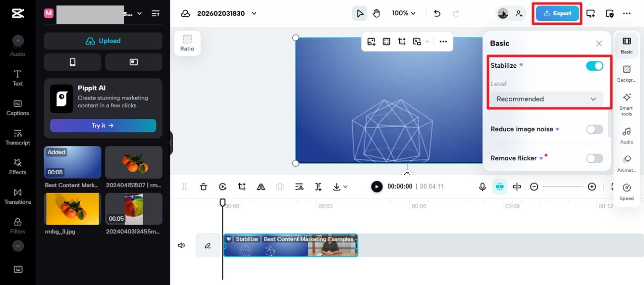
Task: Select the 202404151507 orange thumbnail
Action: [134, 162]
